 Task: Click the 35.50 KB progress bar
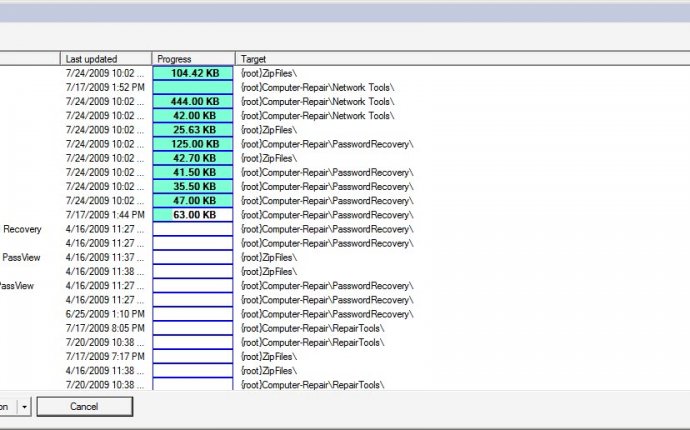click(193, 187)
